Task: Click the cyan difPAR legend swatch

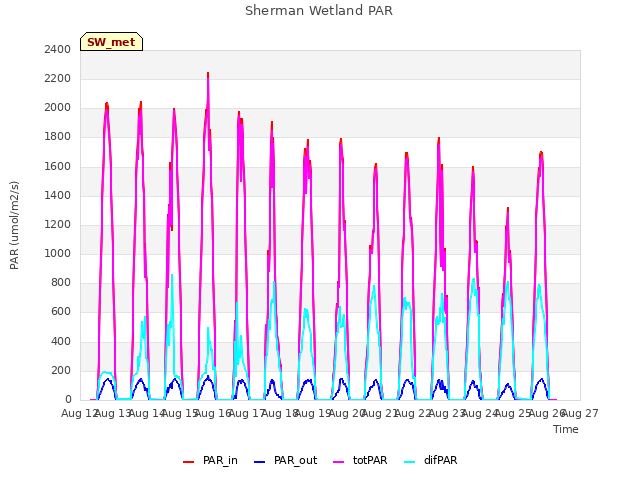Action: [x=409, y=462]
